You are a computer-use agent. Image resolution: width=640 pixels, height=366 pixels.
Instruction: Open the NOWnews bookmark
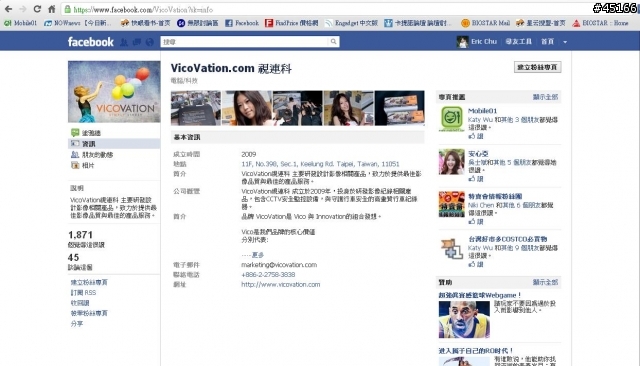click(x=78, y=23)
